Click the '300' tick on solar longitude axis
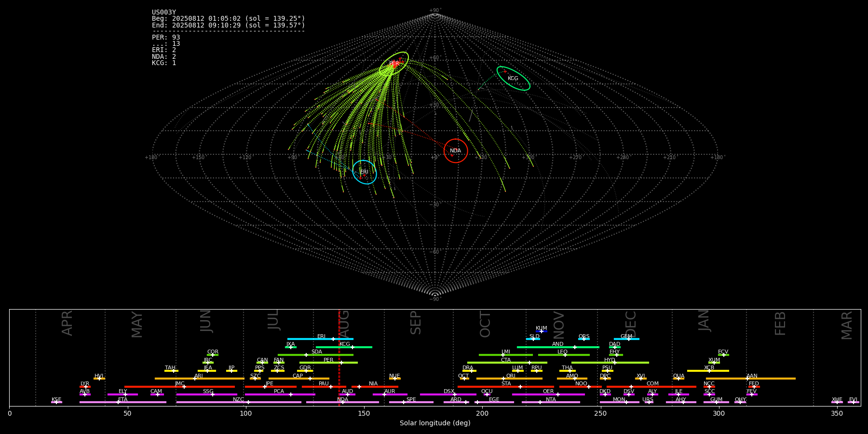The width and height of the screenshot is (868, 434). (x=719, y=414)
